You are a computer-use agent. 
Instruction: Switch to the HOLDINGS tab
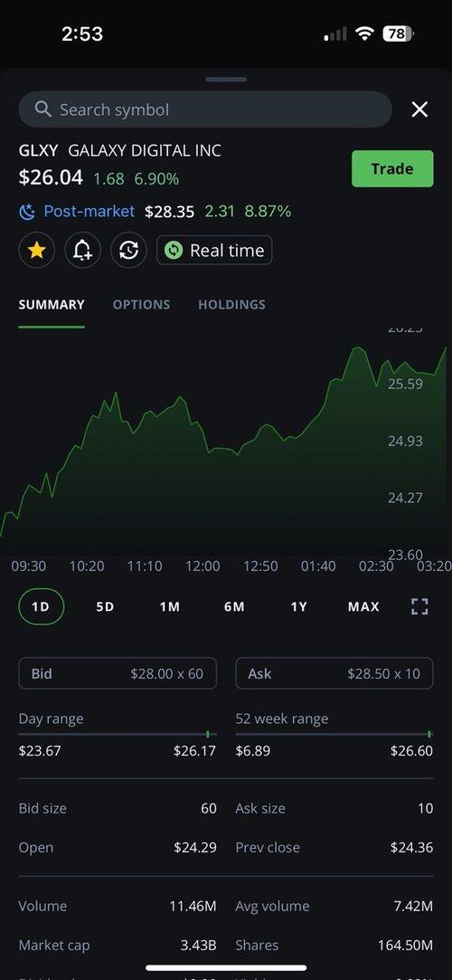(x=231, y=304)
